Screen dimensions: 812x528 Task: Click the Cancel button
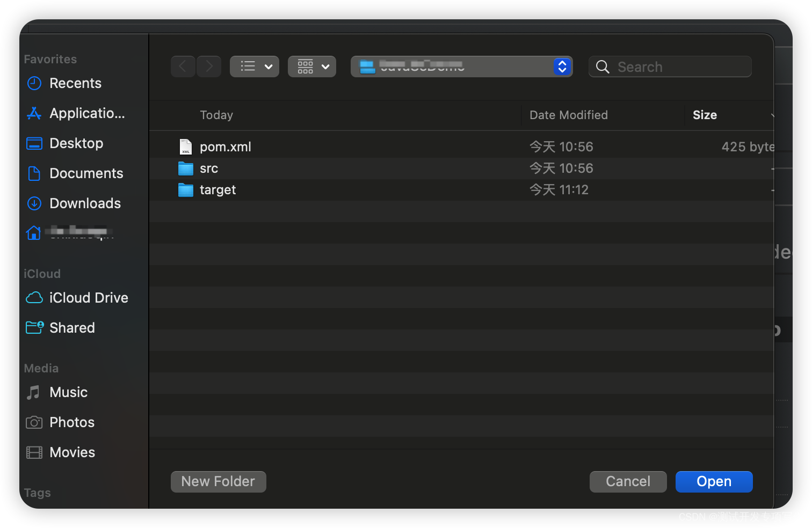[628, 481]
